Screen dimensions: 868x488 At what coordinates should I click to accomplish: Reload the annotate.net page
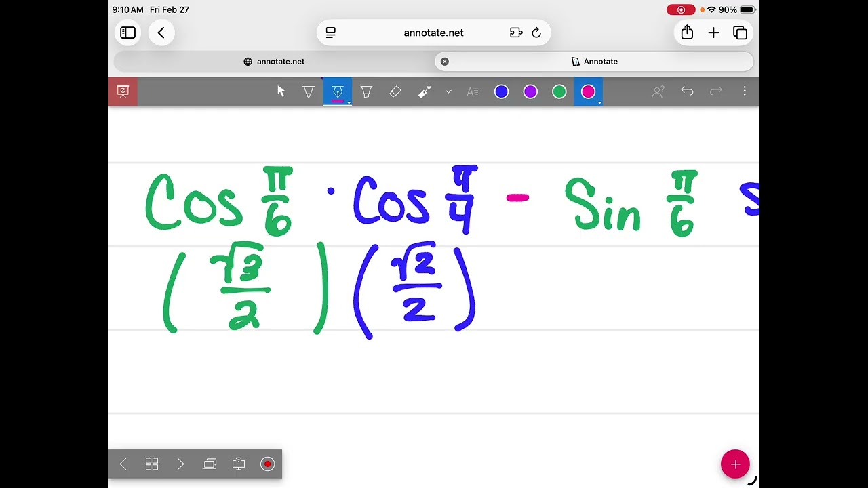(536, 33)
